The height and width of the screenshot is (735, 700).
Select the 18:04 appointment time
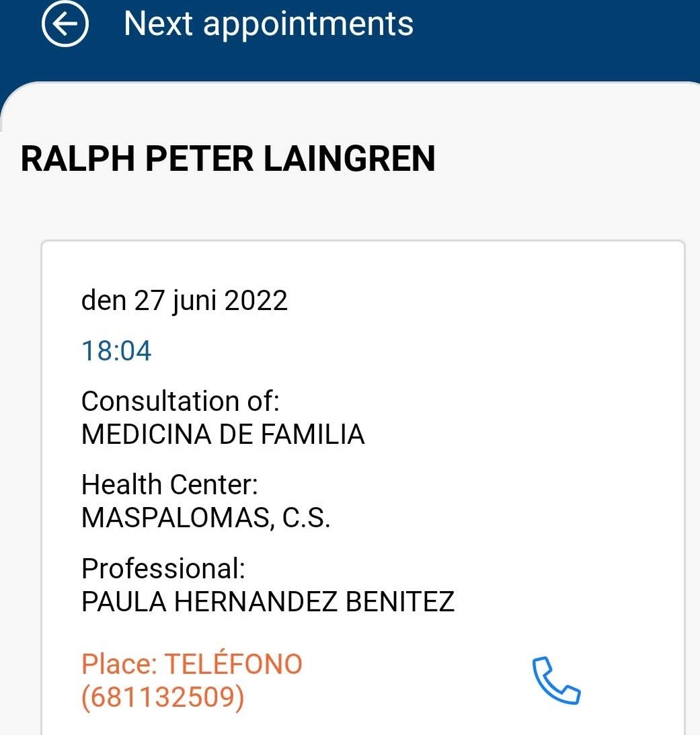click(x=116, y=351)
